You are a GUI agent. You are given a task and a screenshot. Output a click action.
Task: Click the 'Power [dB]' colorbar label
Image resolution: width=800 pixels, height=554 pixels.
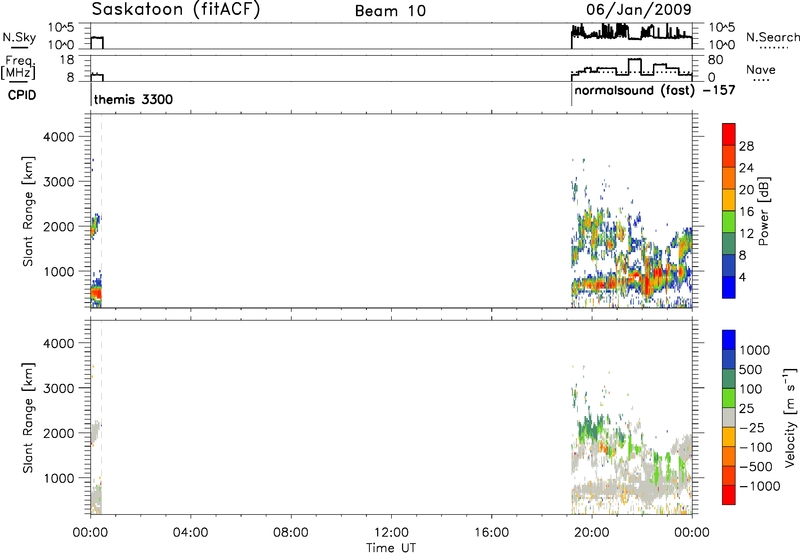click(764, 211)
